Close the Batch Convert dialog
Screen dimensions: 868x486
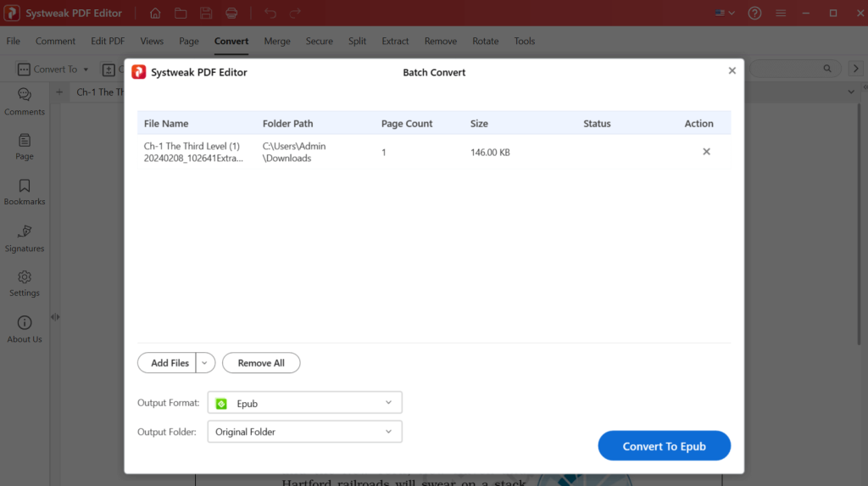click(732, 70)
